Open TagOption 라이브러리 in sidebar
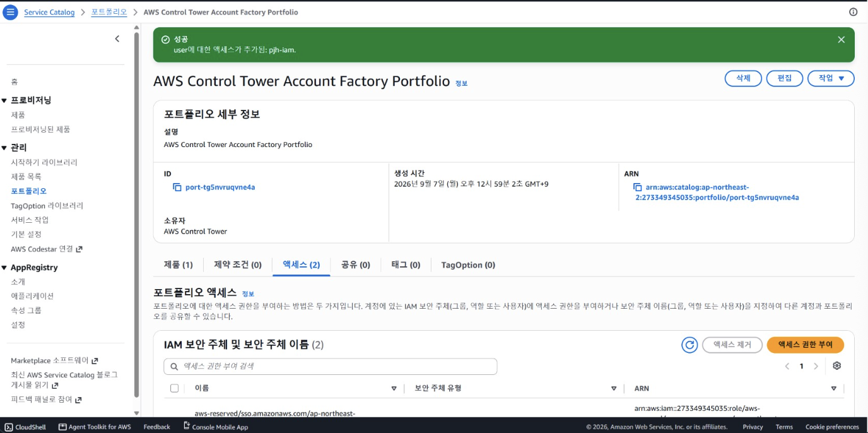This screenshot has height=433, width=868. pyautogui.click(x=47, y=206)
